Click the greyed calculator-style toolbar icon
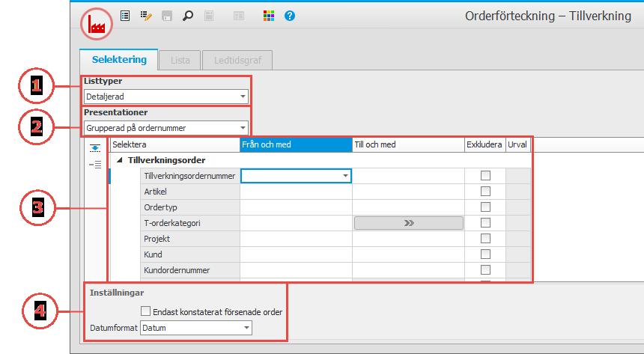 point(209,16)
